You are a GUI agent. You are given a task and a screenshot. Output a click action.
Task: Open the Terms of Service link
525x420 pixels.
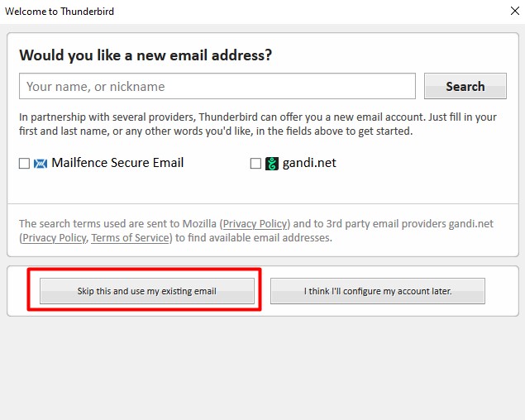click(x=130, y=238)
